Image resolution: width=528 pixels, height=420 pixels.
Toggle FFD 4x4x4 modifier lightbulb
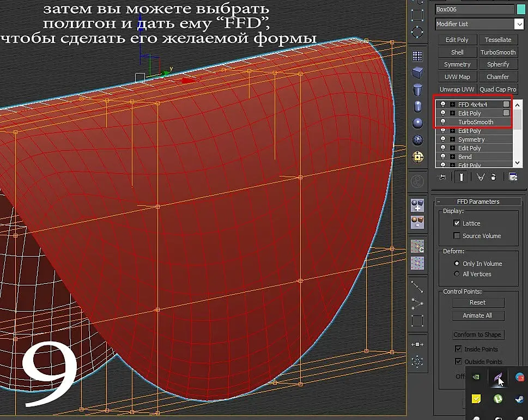click(x=443, y=105)
